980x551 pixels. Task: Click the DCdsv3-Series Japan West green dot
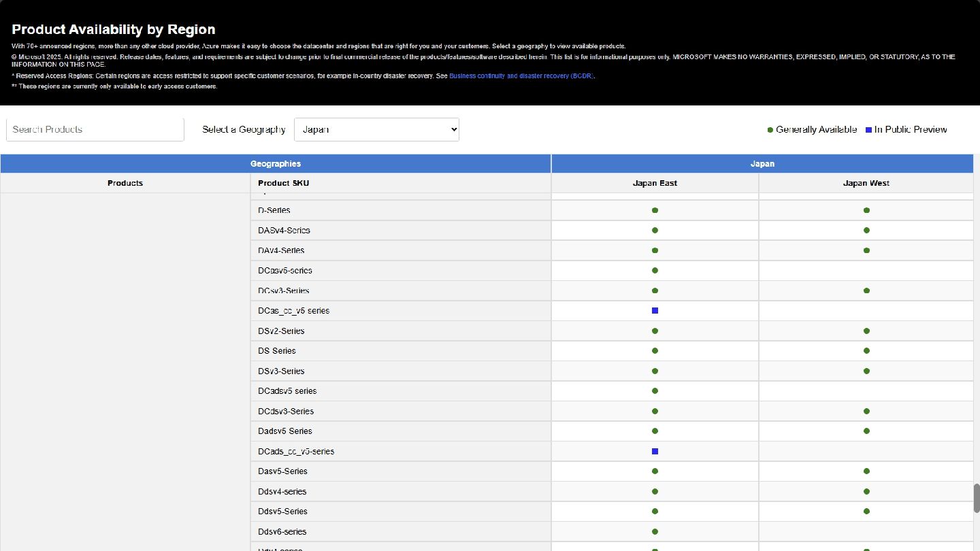[866, 412]
